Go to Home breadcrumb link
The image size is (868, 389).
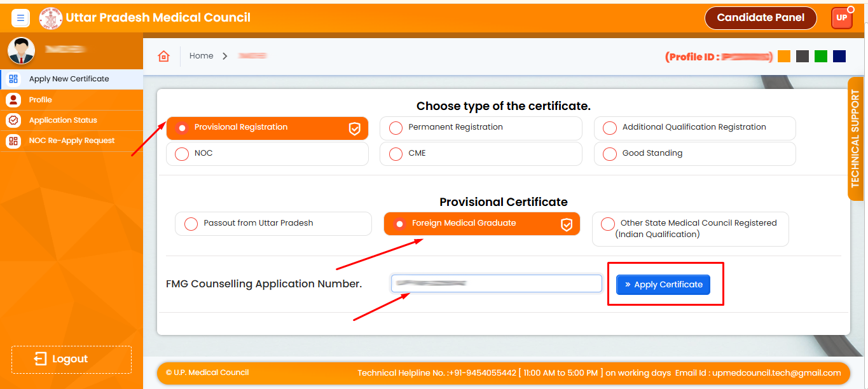coord(201,56)
